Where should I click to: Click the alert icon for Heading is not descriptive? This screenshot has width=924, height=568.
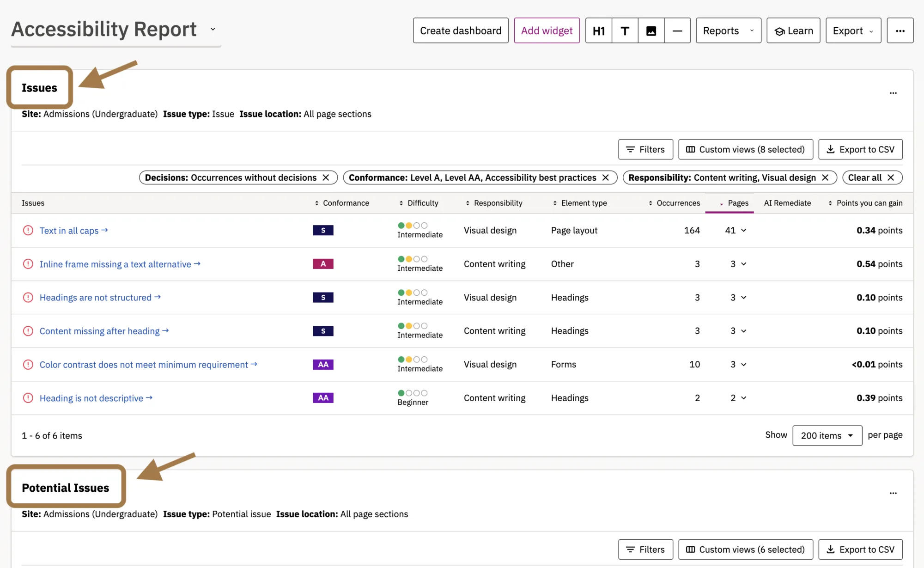tap(28, 398)
